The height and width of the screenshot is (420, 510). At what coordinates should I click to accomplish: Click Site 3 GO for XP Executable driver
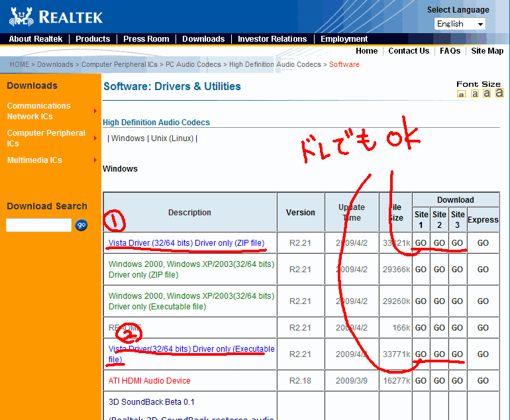pyautogui.click(x=457, y=301)
